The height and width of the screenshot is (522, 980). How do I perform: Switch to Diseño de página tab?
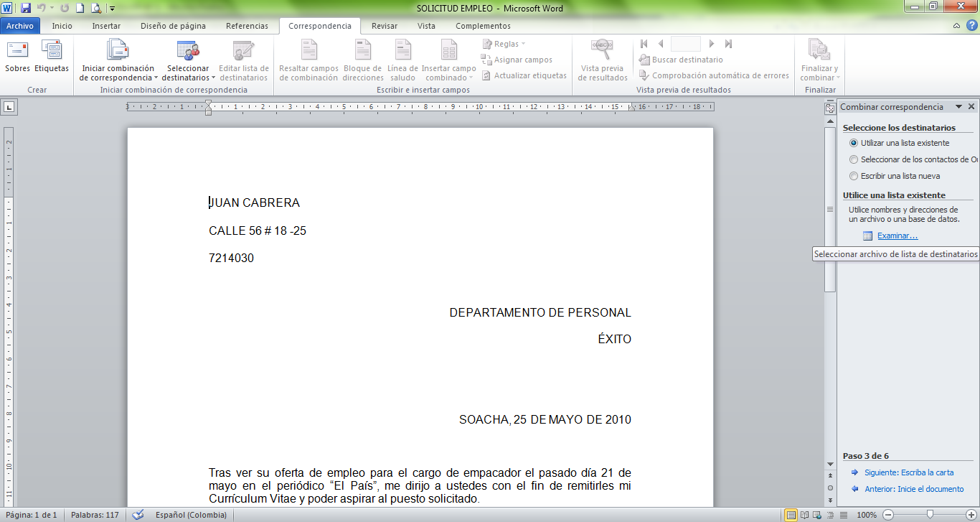click(x=173, y=26)
